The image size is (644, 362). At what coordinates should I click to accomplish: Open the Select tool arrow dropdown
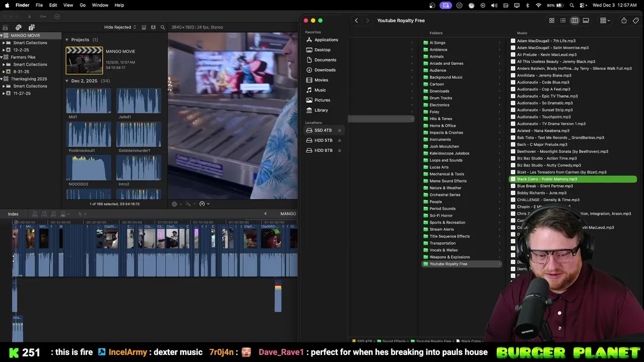coord(82,214)
